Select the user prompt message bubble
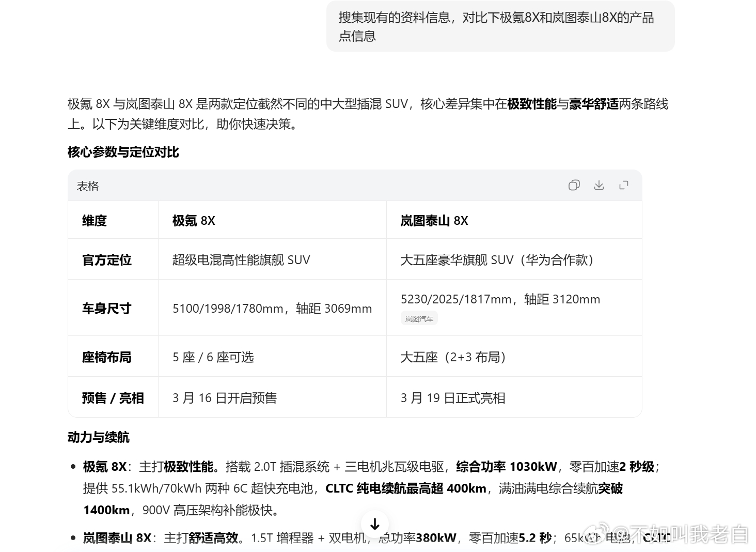This screenshot has height=552, width=756. [x=500, y=26]
